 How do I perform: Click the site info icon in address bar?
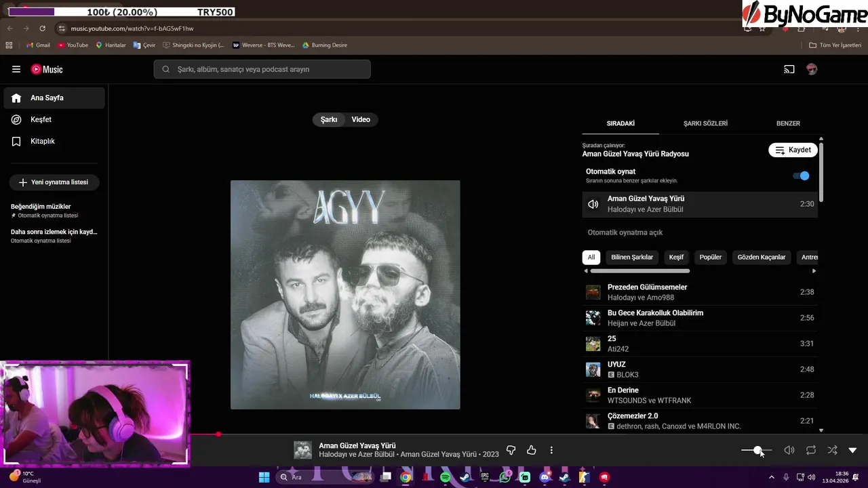62,28
